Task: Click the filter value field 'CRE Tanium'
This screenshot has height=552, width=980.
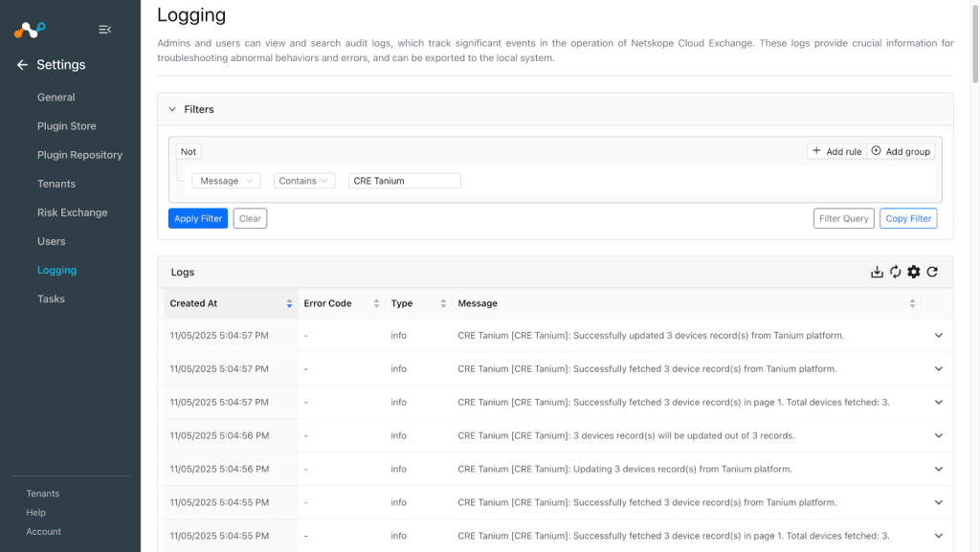Action: point(405,181)
